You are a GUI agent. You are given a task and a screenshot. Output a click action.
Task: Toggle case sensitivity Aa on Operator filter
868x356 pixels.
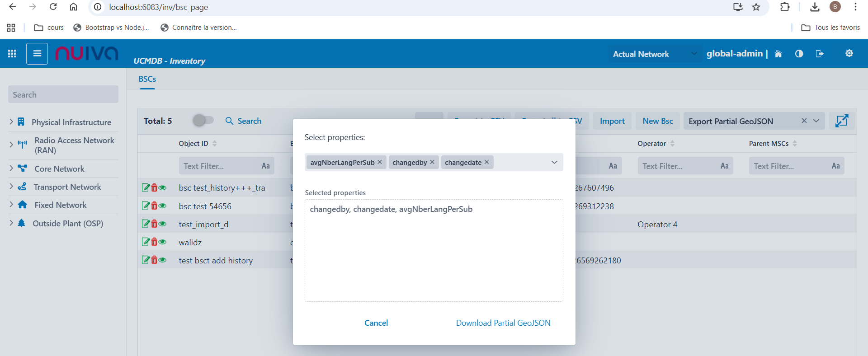[724, 166]
